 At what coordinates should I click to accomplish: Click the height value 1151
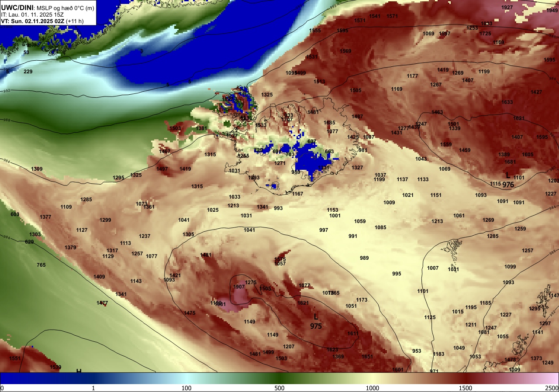[x=436, y=195]
